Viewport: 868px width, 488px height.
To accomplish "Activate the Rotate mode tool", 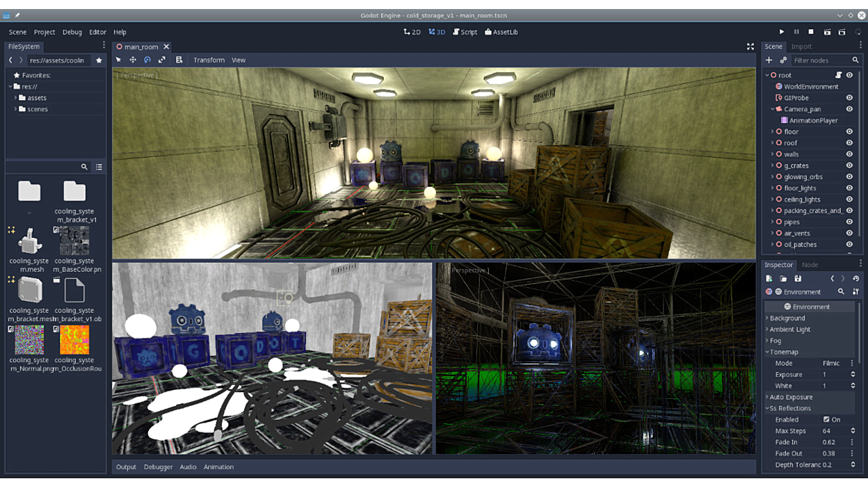I will click(x=147, y=60).
